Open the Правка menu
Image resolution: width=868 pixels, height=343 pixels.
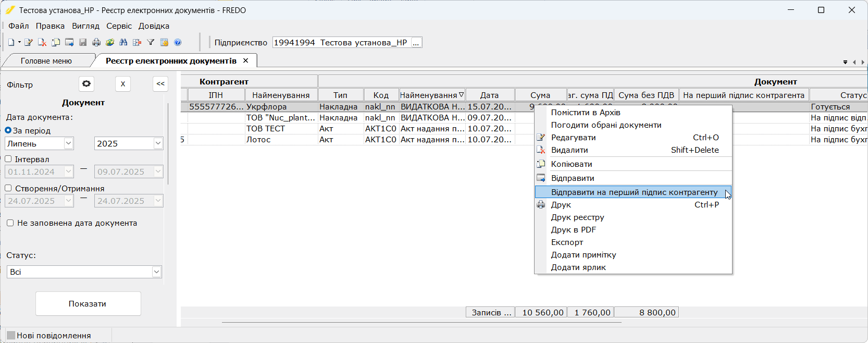point(50,26)
